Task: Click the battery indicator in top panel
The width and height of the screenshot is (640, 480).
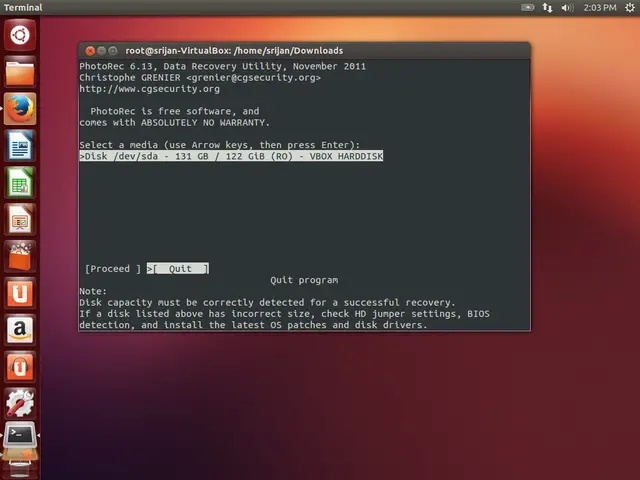Action: (527, 7)
